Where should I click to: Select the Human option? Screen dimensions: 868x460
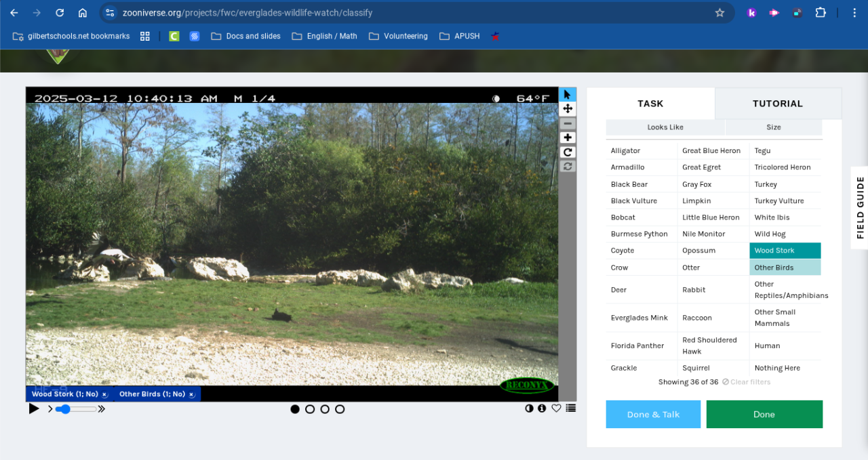pos(785,346)
